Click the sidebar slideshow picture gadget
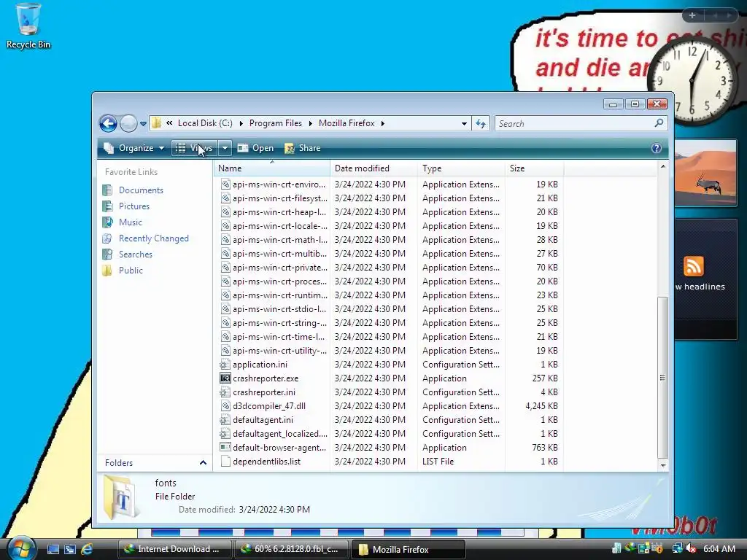 click(x=705, y=174)
